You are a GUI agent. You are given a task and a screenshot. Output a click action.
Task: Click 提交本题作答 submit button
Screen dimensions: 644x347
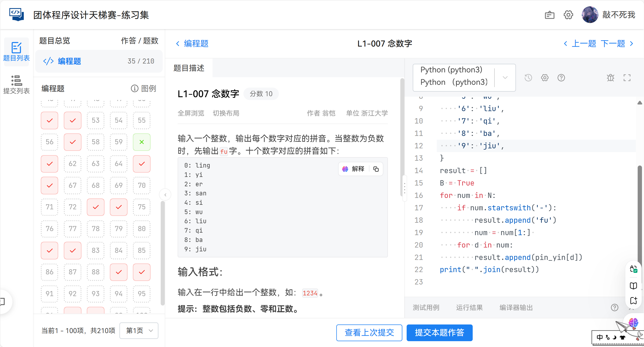[x=439, y=333]
